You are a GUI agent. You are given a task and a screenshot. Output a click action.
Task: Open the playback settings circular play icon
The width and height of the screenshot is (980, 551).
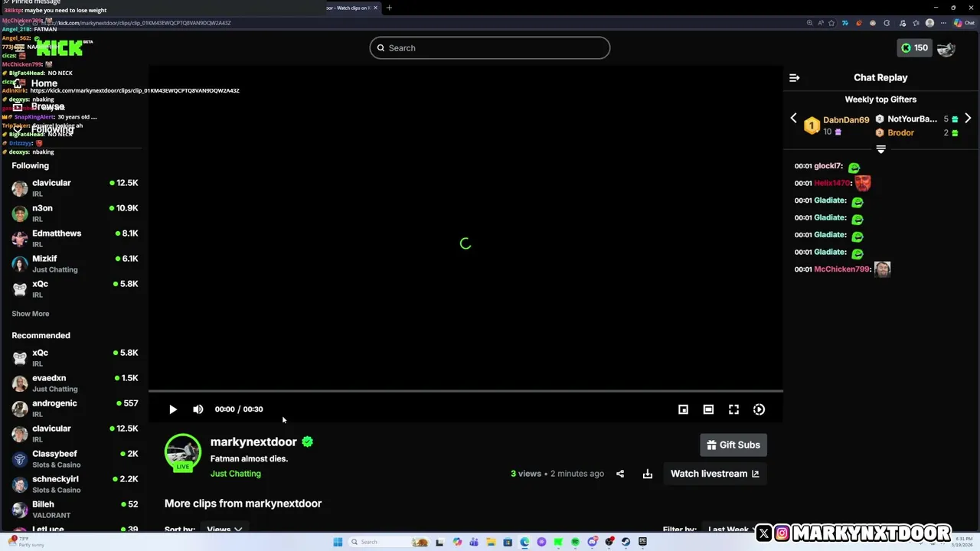tap(759, 409)
